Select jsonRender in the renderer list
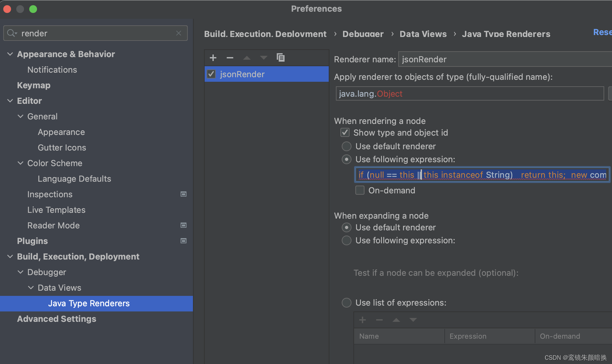The height and width of the screenshot is (364, 612). click(x=266, y=74)
